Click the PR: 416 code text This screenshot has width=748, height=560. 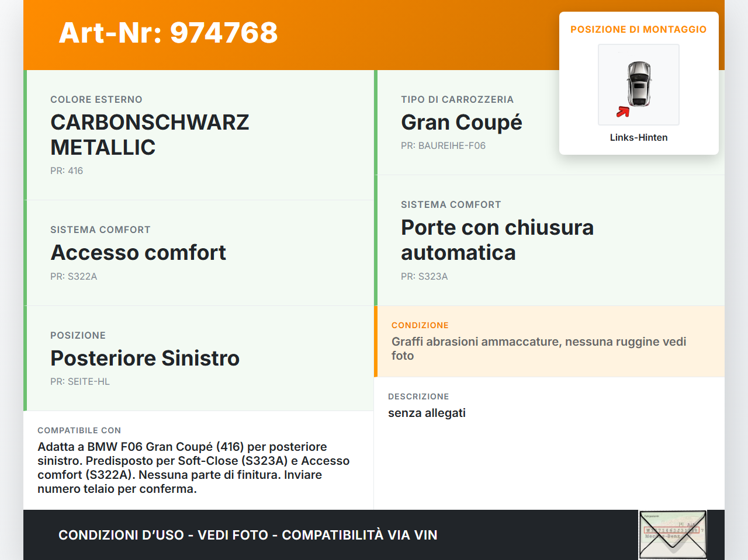tap(67, 171)
